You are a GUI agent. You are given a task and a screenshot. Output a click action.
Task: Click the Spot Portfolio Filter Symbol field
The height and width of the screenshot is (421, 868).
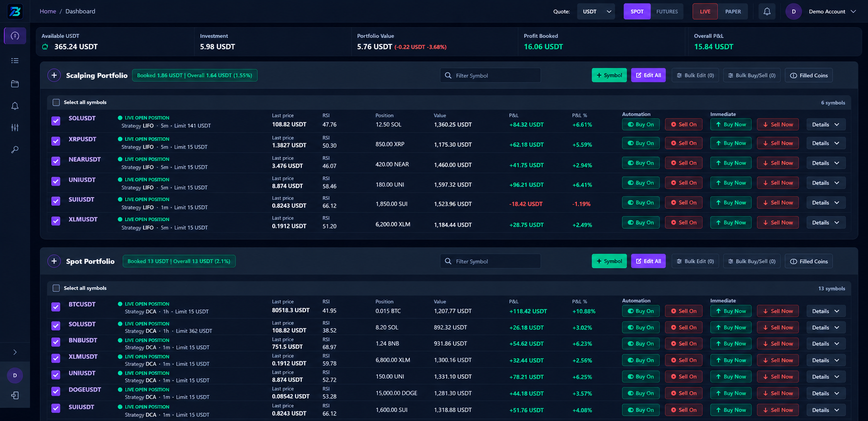click(490, 261)
